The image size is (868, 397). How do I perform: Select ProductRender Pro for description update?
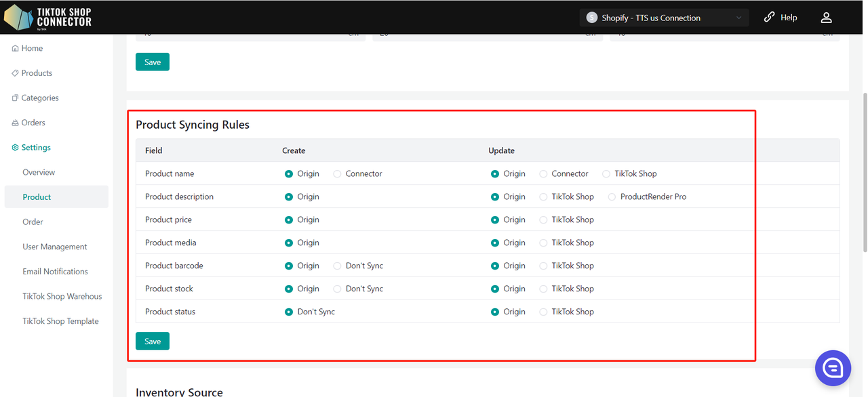tap(612, 197)
